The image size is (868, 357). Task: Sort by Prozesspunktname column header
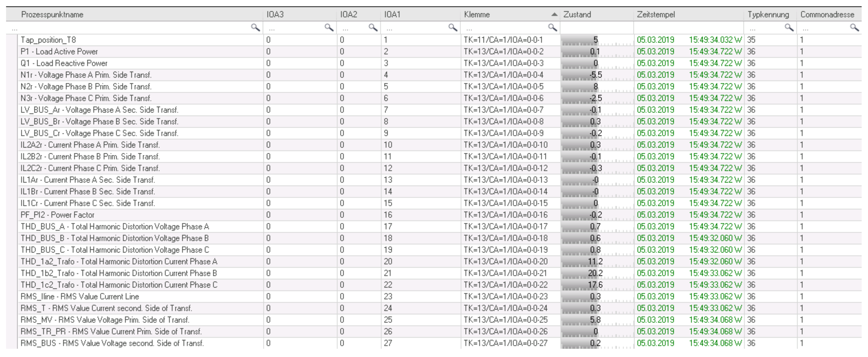coord(52,15)
